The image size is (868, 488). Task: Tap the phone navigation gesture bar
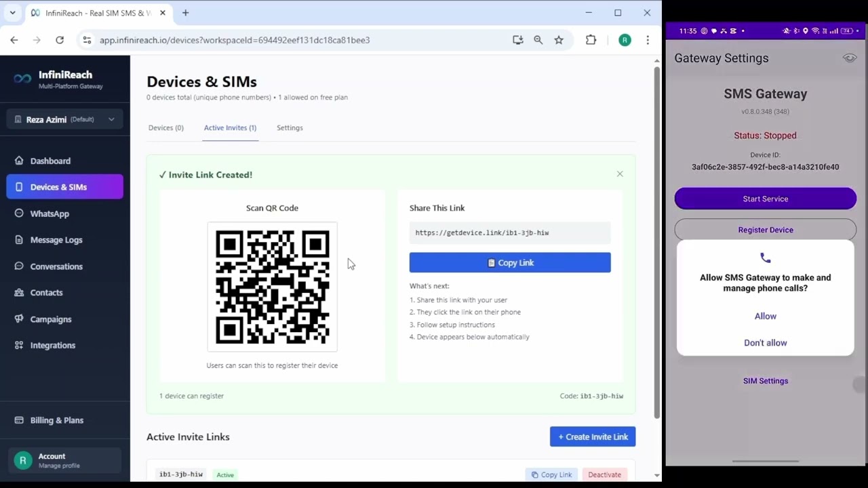point(766,462)
